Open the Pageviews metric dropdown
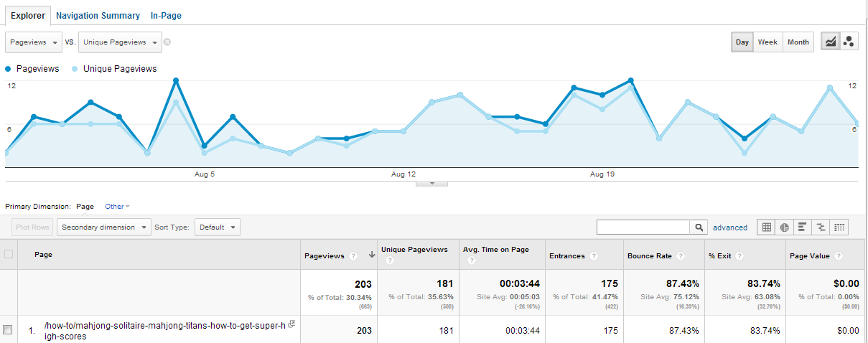 coord(34,42)
